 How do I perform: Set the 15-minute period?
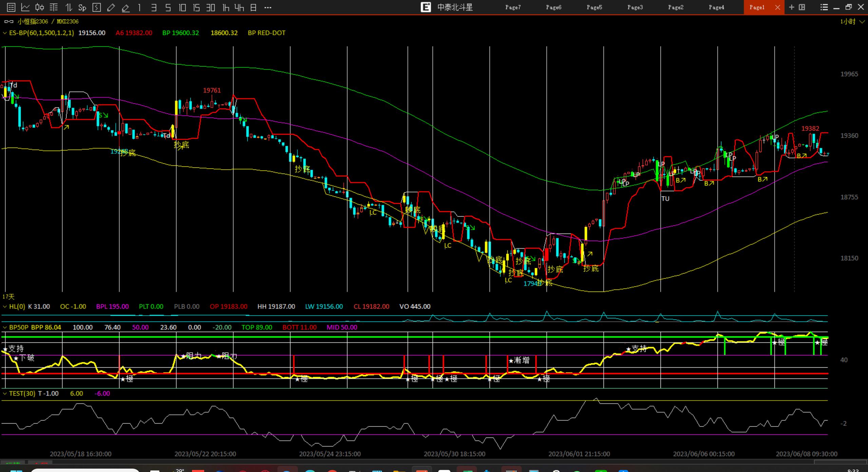click(196, 7)
